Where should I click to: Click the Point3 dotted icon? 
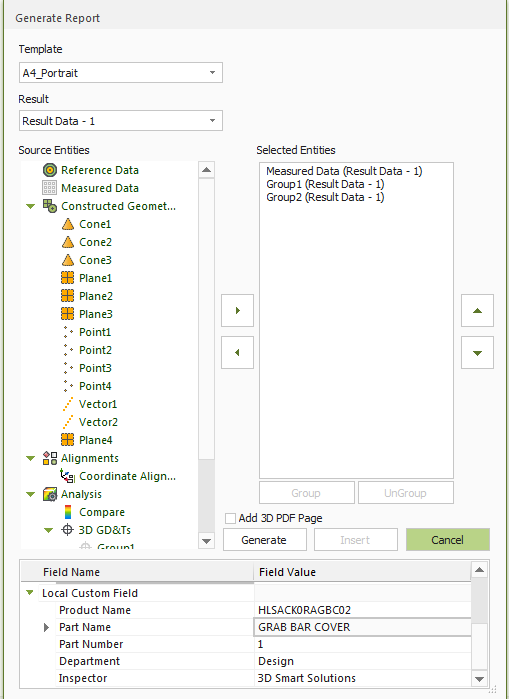click(x=68, y=368)
